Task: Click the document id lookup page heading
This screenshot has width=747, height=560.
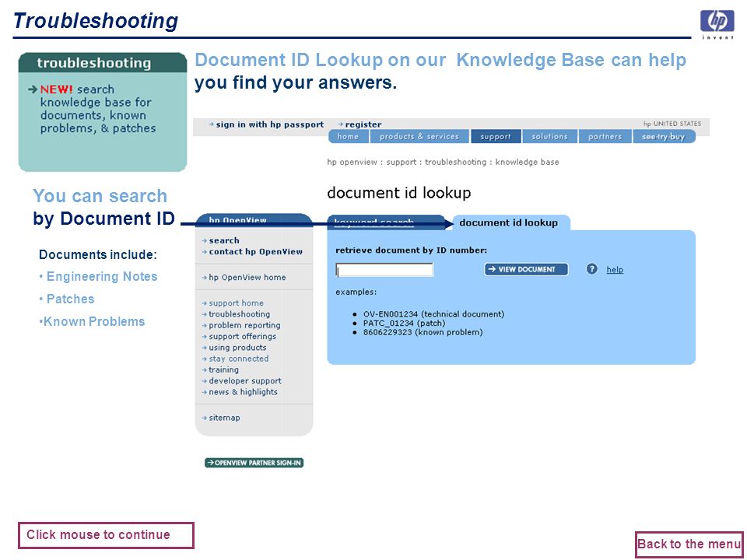Action: tap(398, 194)
